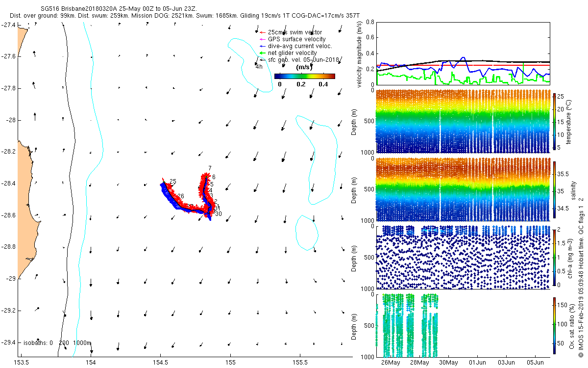Click the salinity colorbar

tap(554, 189)
